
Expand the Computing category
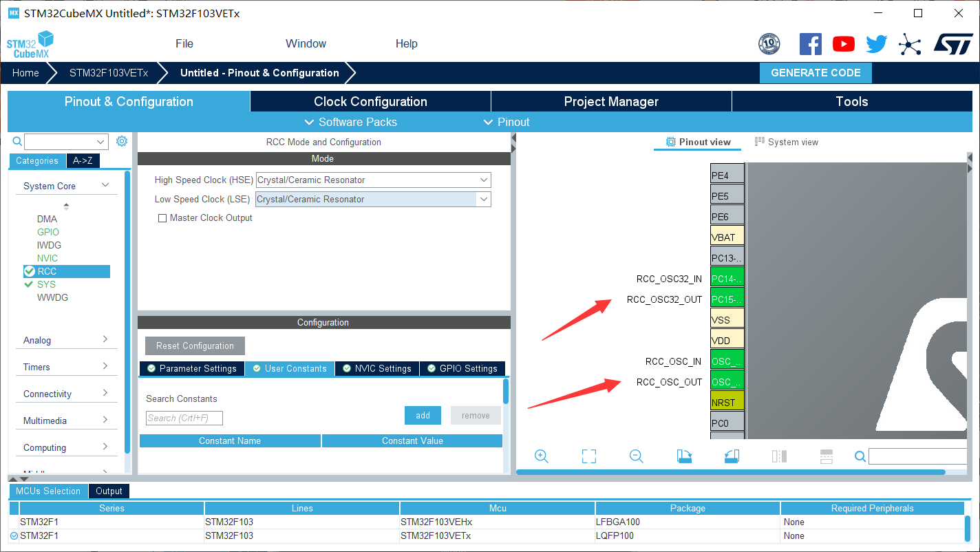click(x=105, y=447)
